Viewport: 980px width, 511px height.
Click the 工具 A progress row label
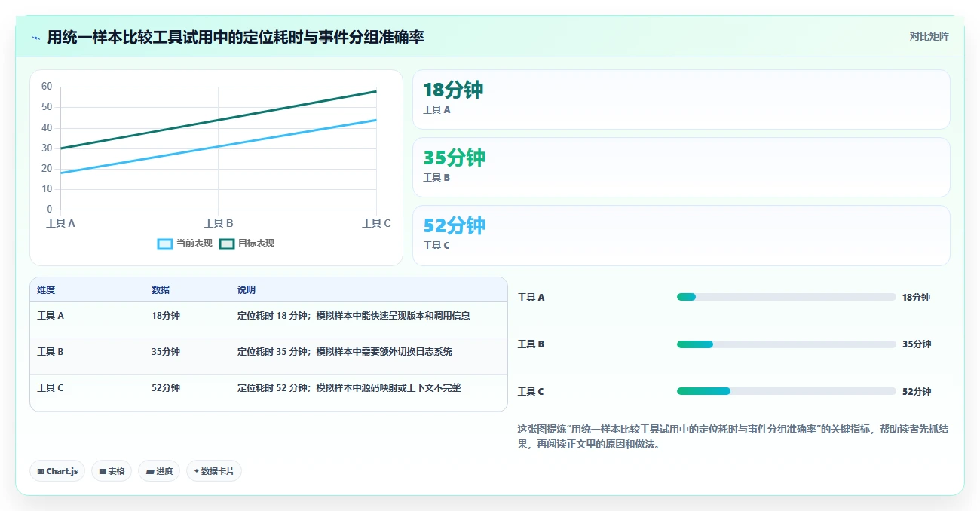tap(531, 298)
